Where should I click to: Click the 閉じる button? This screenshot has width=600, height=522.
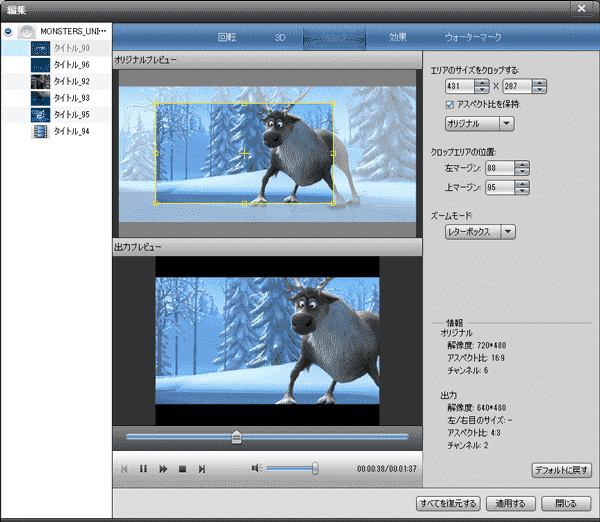tap(566, 503)
